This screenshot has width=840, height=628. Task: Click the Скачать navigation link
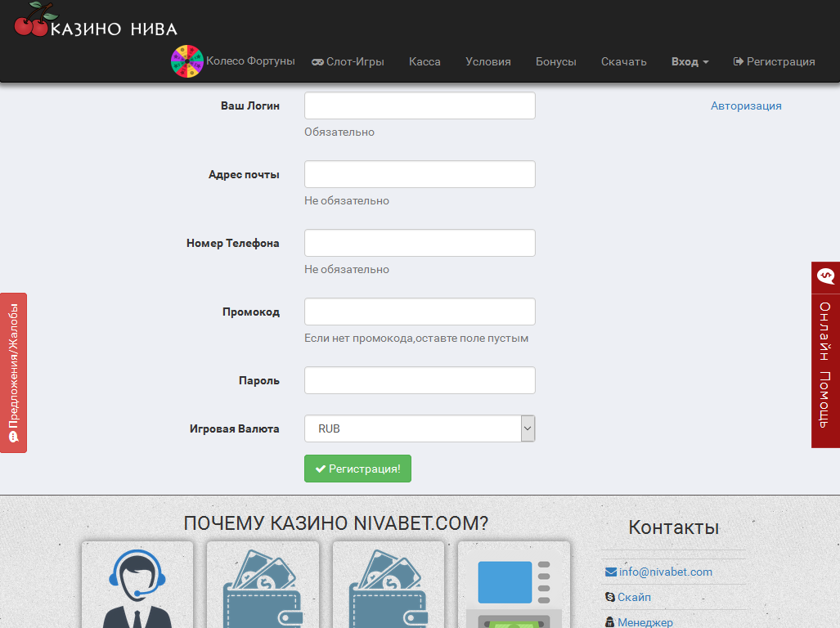624,61
